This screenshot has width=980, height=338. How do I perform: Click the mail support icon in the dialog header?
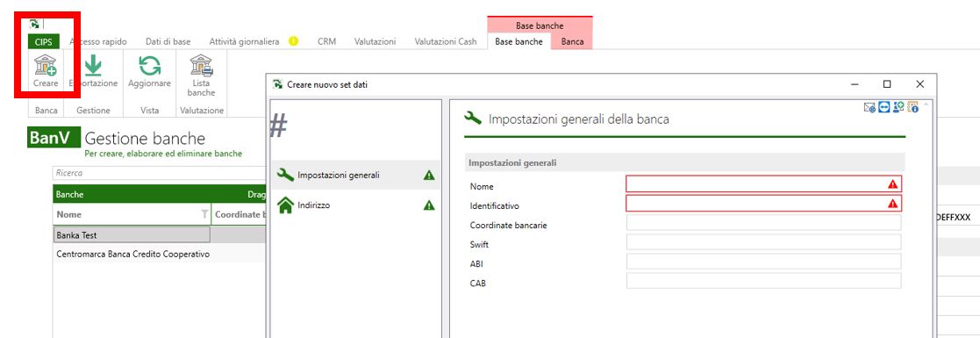[870, 107]
